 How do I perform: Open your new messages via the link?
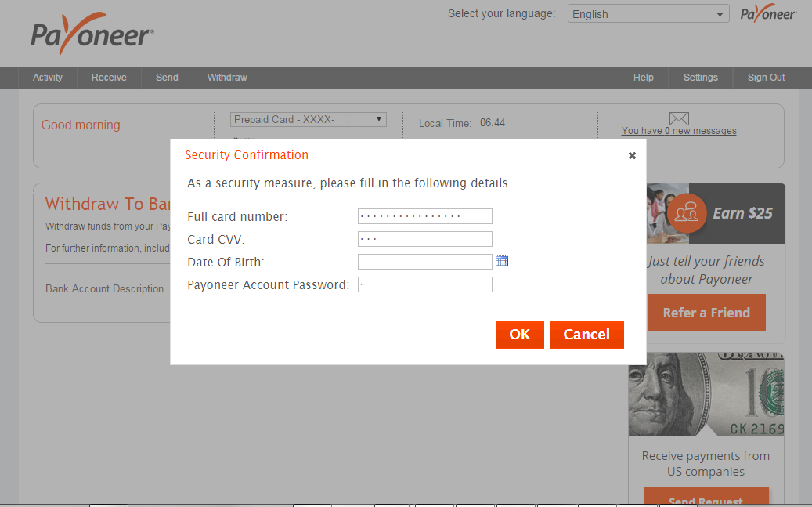pyautogui.click(x=678, y=130)
